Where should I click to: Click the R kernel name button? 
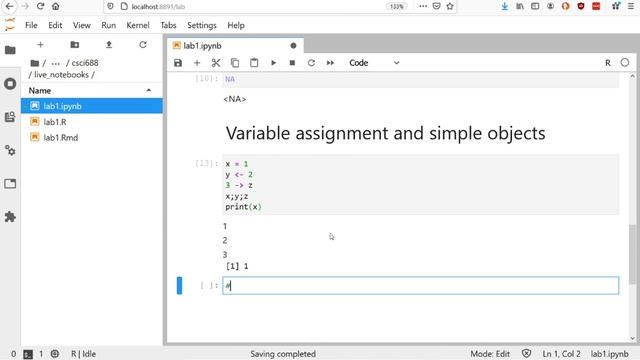pos(608,63)
